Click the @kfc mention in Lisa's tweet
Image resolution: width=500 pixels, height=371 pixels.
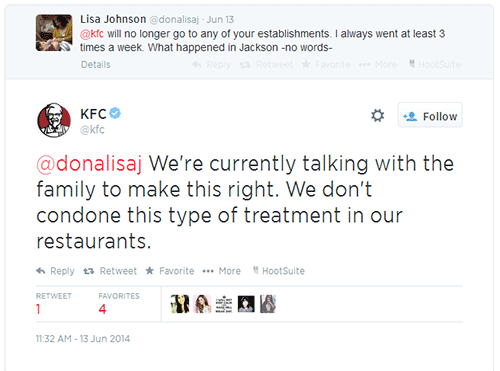click(x=92, y=34)
